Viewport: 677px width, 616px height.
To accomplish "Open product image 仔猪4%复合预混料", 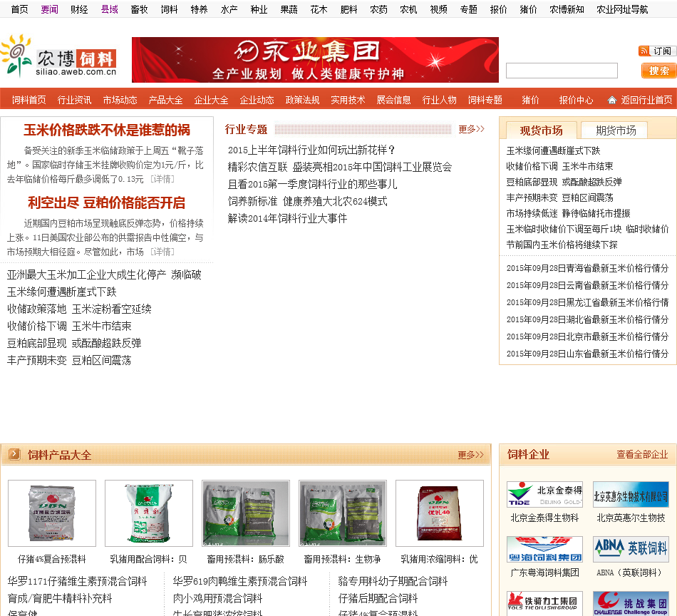I will pos(52,513).
